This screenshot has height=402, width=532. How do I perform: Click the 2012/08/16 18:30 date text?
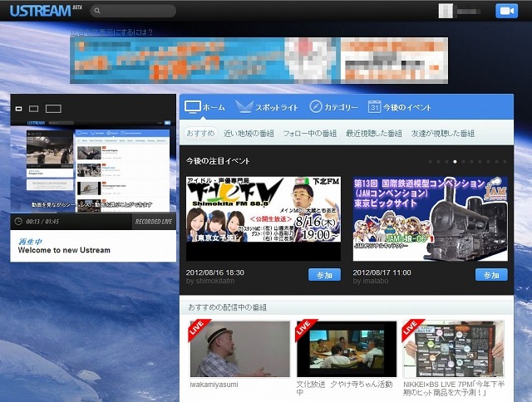tap(215, 272)
